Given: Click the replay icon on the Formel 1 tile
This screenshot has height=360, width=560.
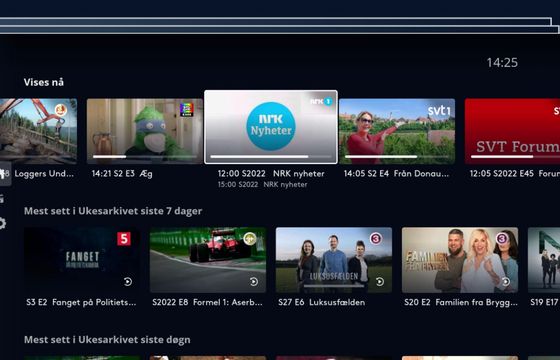Looking at the screenshot, I should [254, 282].
